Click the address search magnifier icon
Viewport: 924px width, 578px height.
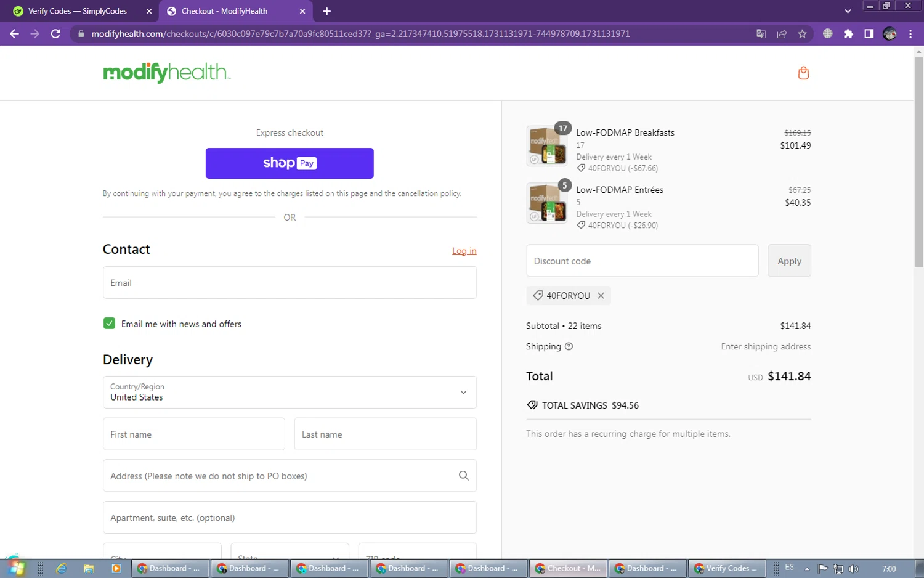pos(463,476)
